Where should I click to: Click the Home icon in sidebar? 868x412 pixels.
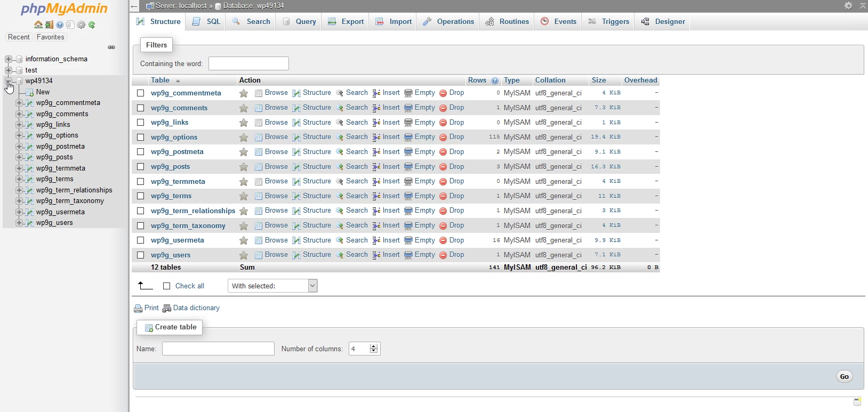(38, 25)
